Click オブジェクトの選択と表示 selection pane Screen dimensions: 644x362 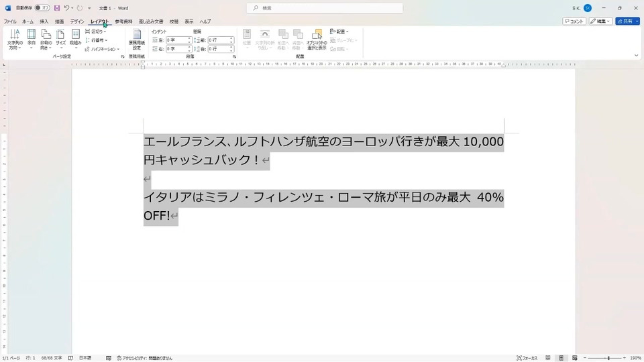(x=317, y=40)
